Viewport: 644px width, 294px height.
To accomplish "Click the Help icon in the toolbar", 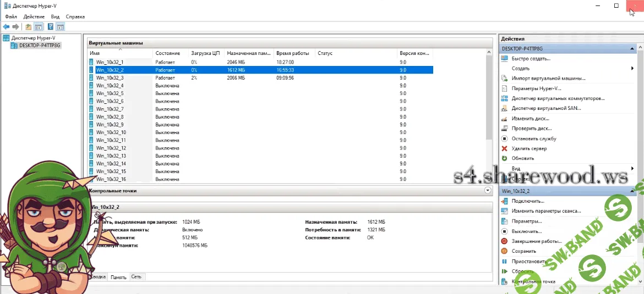I will point(51,26).
